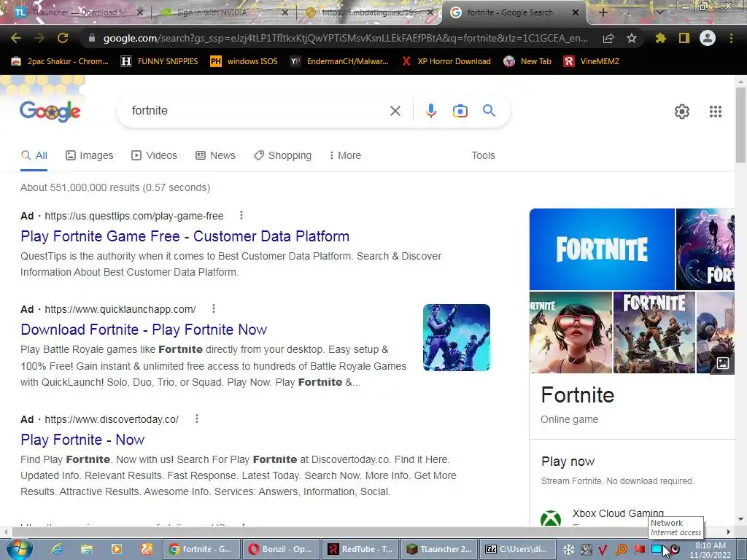Open Google quick settings gear

682,112
